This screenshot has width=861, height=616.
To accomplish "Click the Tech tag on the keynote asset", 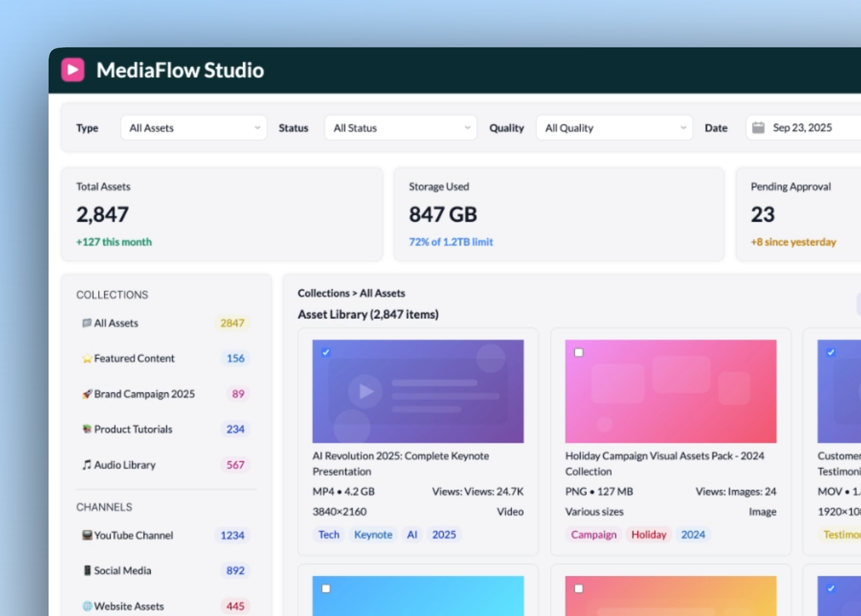I will [329, 535].
